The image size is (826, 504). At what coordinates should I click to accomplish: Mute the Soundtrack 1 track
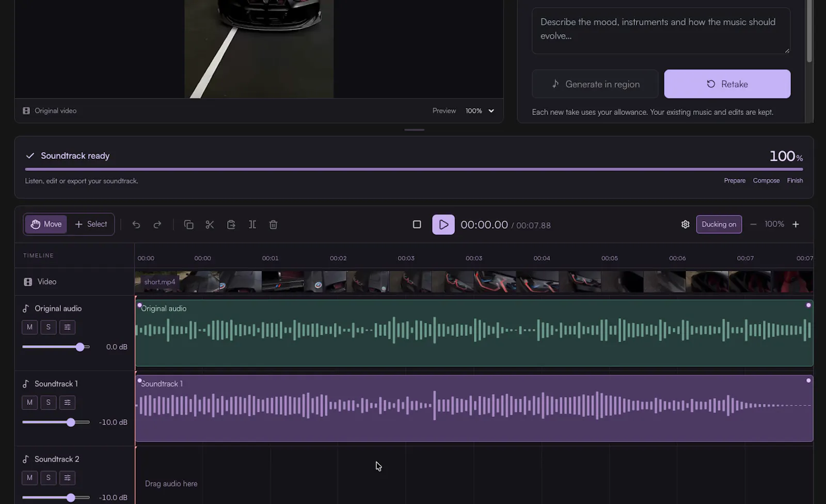point(29,402)
